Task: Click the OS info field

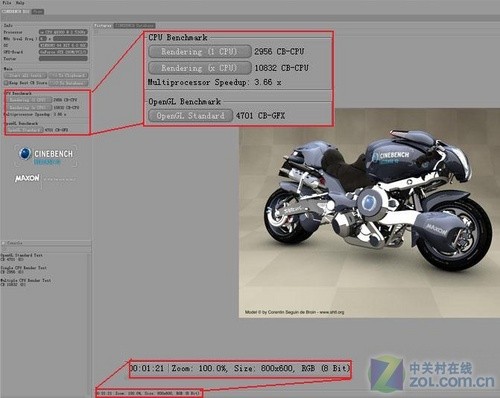Action: (63, 45)
